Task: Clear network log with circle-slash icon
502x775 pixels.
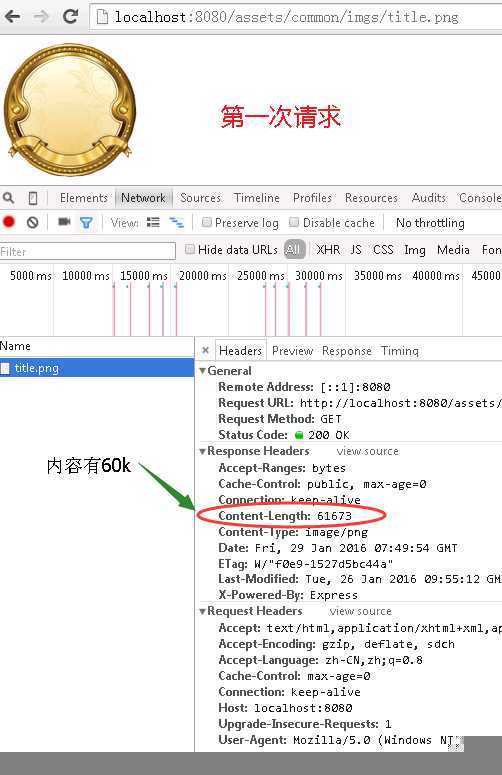Action: click(x=33, y=222)
